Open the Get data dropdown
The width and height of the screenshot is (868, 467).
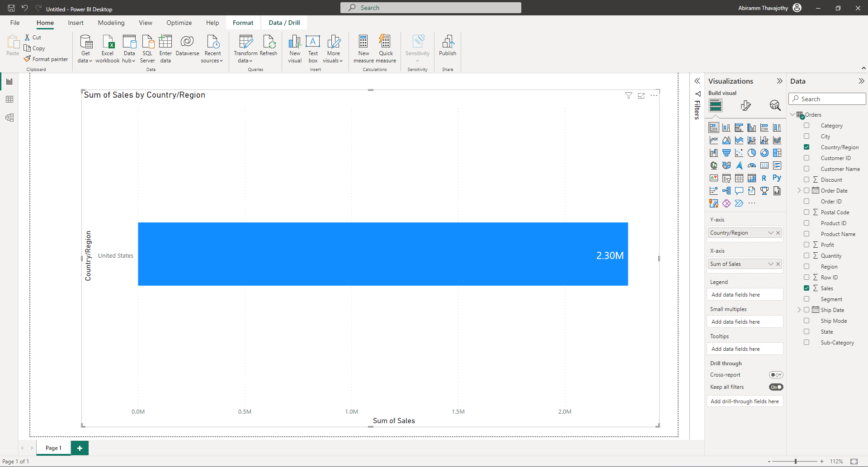coord(85,49)
